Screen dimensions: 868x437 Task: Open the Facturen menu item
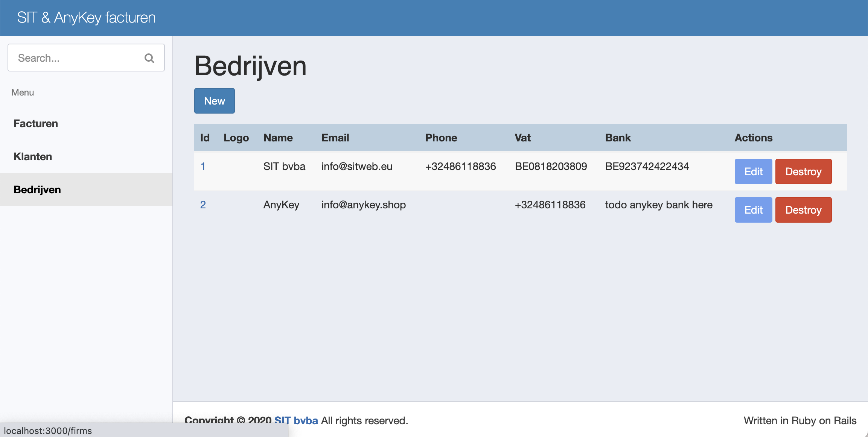coord(86,123)
